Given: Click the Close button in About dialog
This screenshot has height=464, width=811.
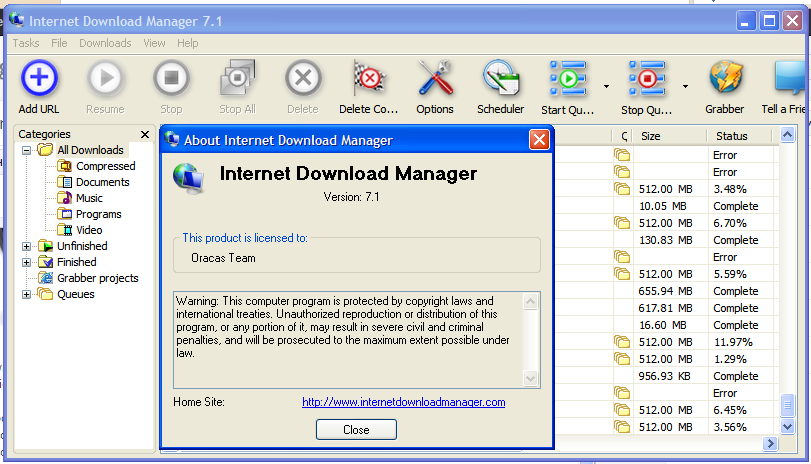Looking at the screenshot, I should click(356, 429).
